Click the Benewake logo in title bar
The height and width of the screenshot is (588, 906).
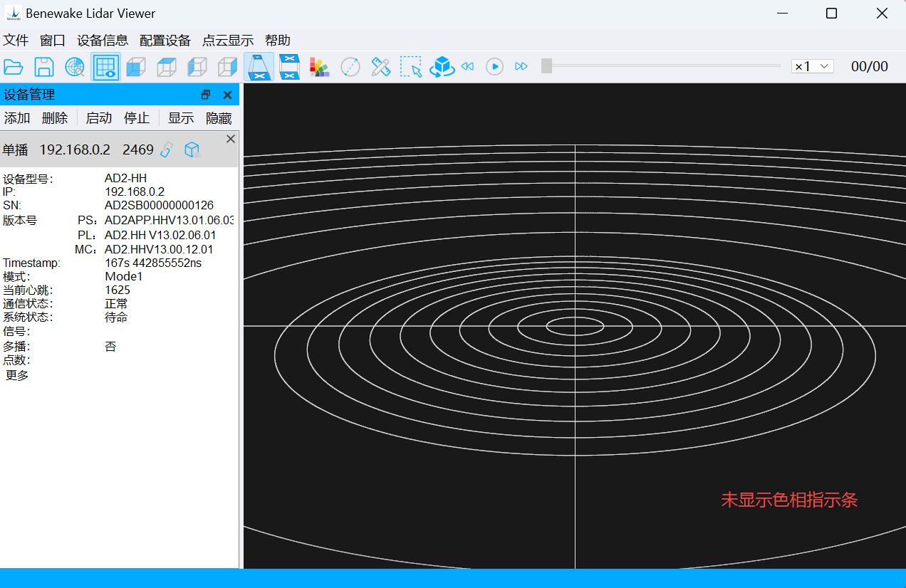click(x=13, y=13)
